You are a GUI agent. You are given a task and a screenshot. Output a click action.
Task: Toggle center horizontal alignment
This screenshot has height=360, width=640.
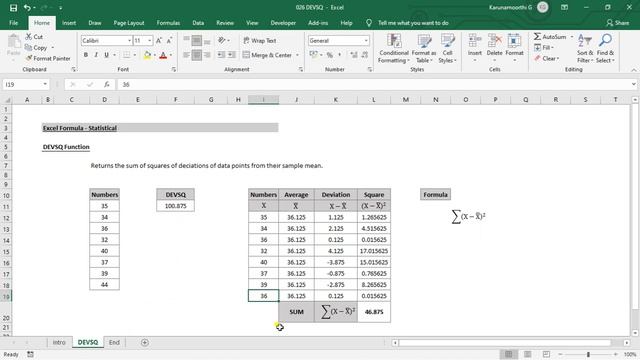[197, 55]
